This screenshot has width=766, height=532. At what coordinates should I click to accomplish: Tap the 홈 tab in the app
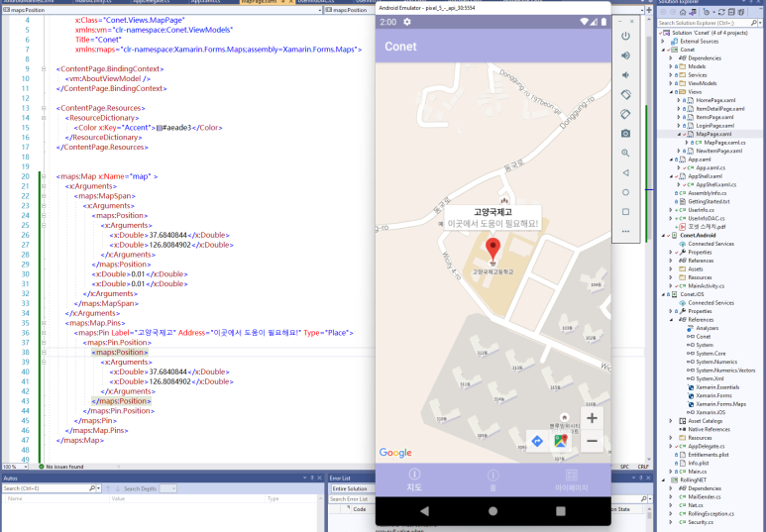click(492, 480)
